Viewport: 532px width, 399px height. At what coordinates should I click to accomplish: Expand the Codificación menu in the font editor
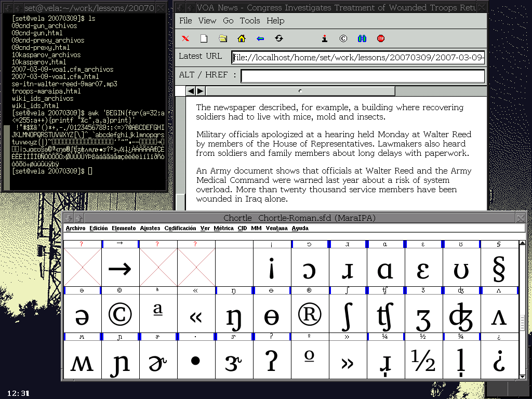[180, 228]
